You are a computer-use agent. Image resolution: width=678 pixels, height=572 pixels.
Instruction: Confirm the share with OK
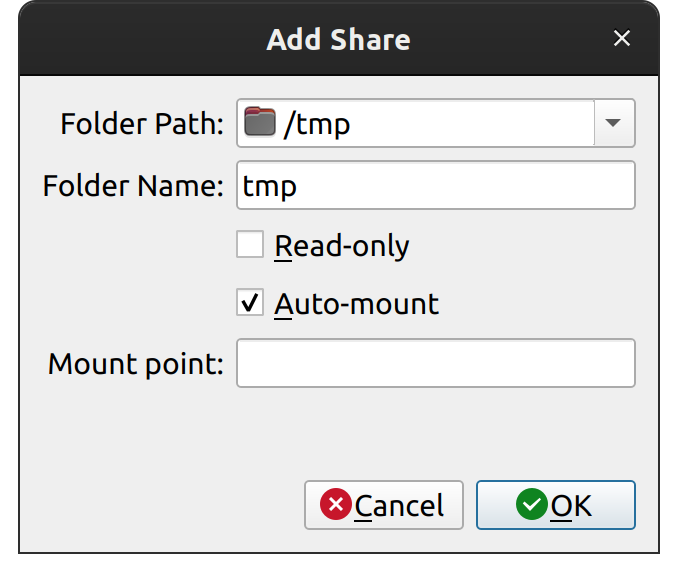[x=555, y=505]
